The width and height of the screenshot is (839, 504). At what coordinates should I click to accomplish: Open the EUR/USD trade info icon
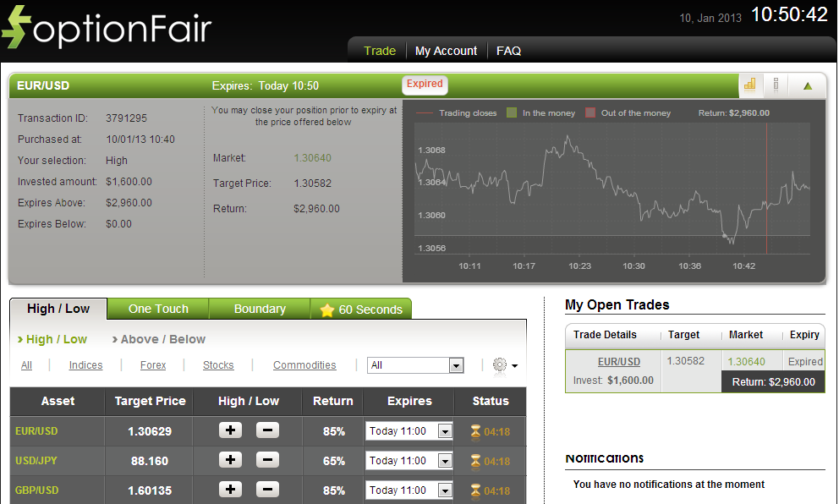pyautogui.click(x=776, y=85)
